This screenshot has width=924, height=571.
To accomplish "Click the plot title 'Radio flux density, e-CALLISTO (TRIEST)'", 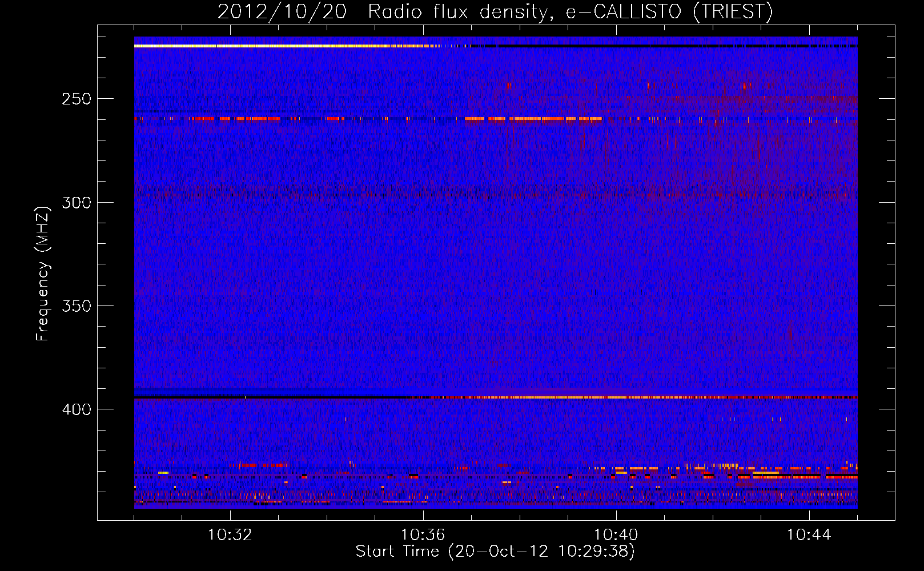I will coord(570,12).
